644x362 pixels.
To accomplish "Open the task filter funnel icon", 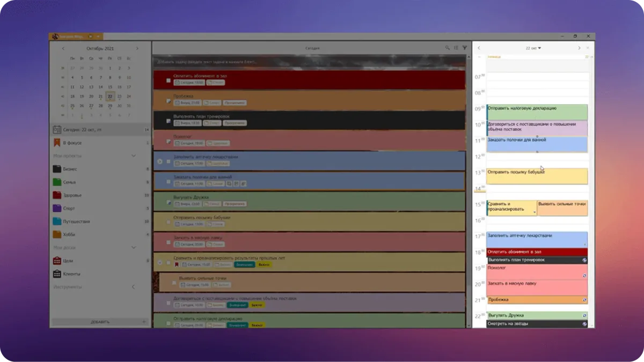I will point(465,48).
